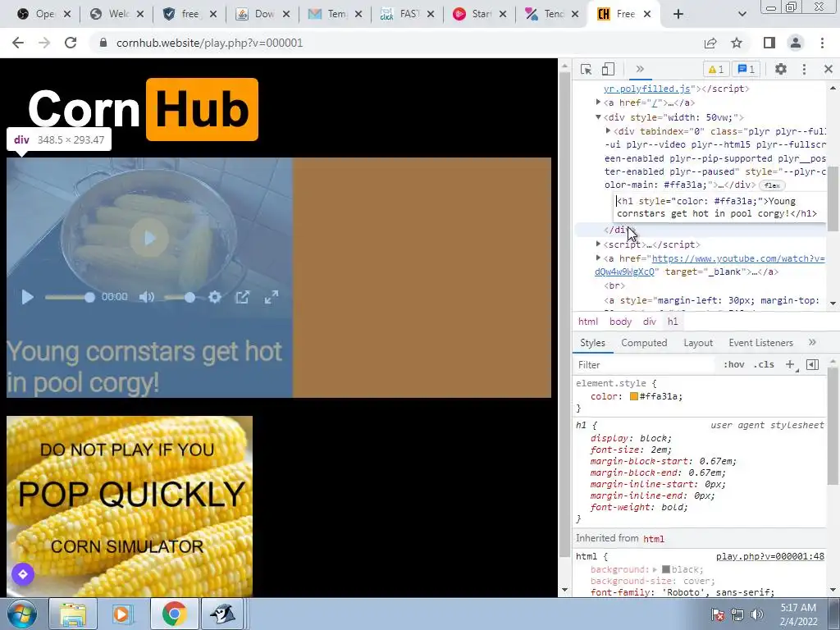Open youtube.com/watch link in DOM
The width and height of the screenshot is (840, 630).
pyautogui.click(x=738, y=258)
